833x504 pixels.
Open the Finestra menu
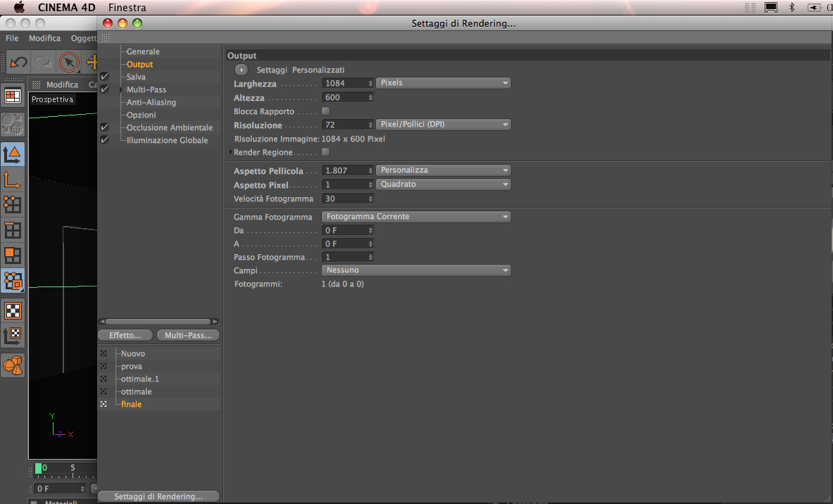click(x=127, y=8)
